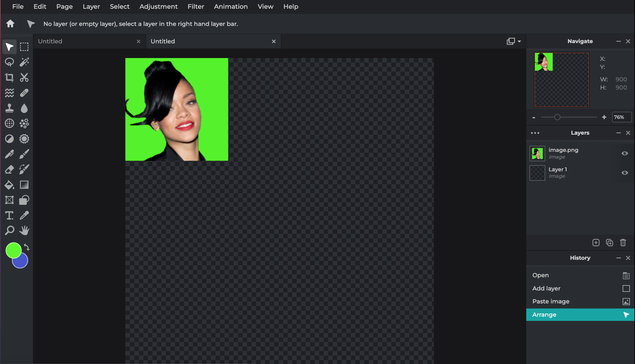Viewport: 635px width, 364px height.
Task: Hide the image.png layer
Action: click(625, 153)
